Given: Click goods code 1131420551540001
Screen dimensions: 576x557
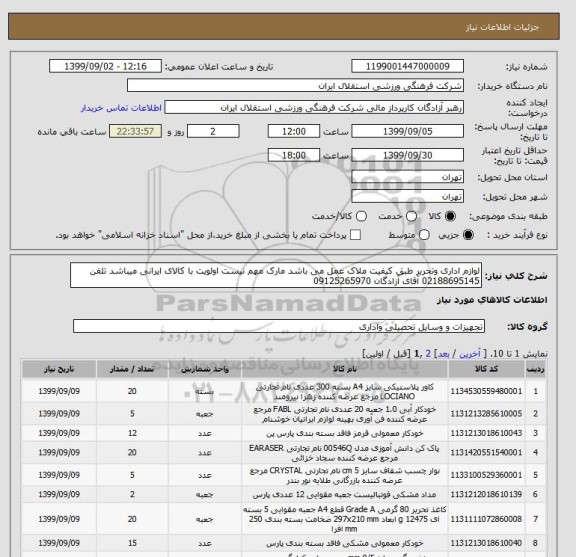Looking at the screenshot, I should (486, 453).
